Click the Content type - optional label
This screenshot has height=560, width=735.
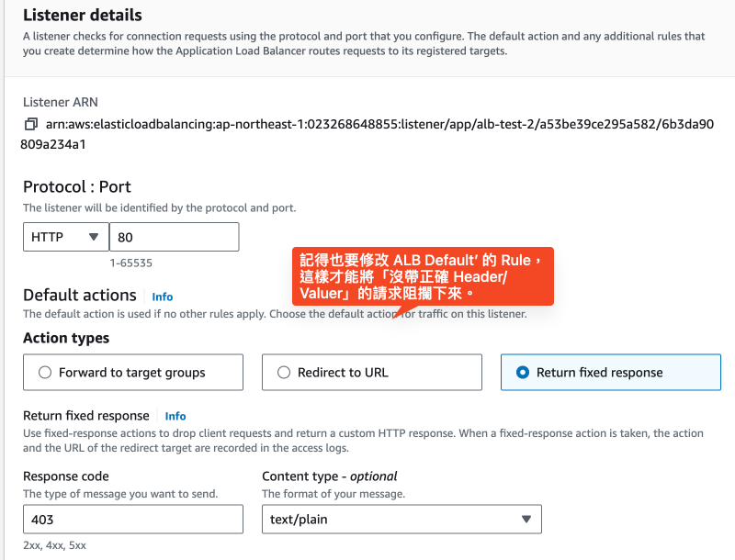click(x=330, y=476)
